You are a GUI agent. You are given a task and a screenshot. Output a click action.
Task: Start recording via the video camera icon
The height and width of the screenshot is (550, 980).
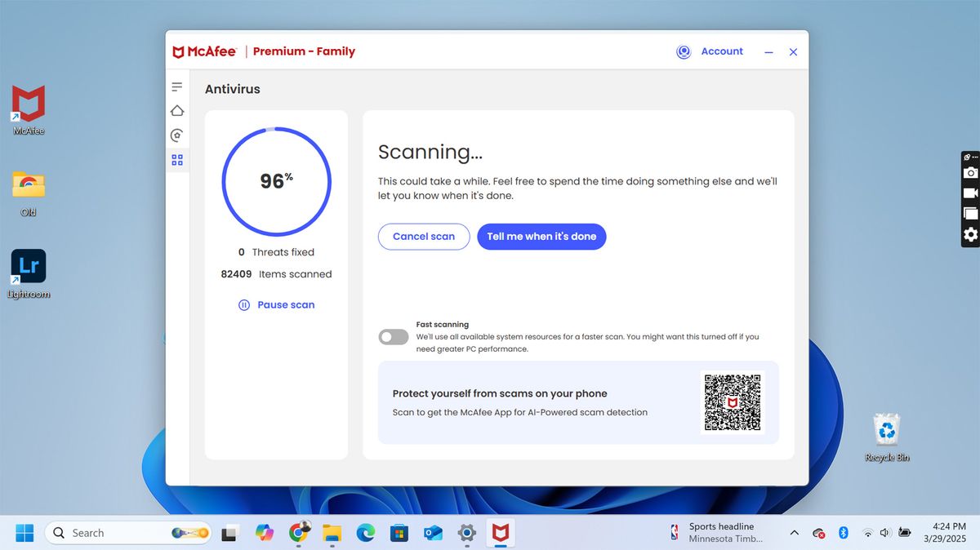click(x=969, y=193)
